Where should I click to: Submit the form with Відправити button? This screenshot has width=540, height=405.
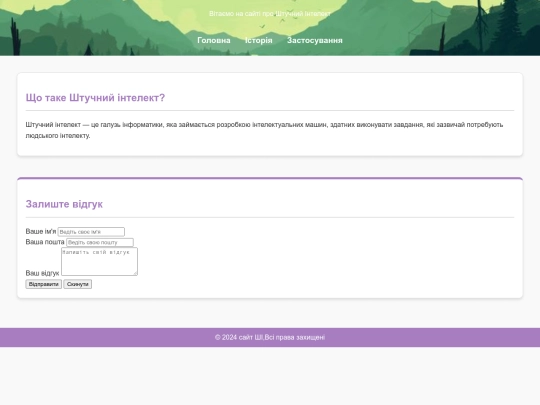pyautogui.click(x=44, y=284)
